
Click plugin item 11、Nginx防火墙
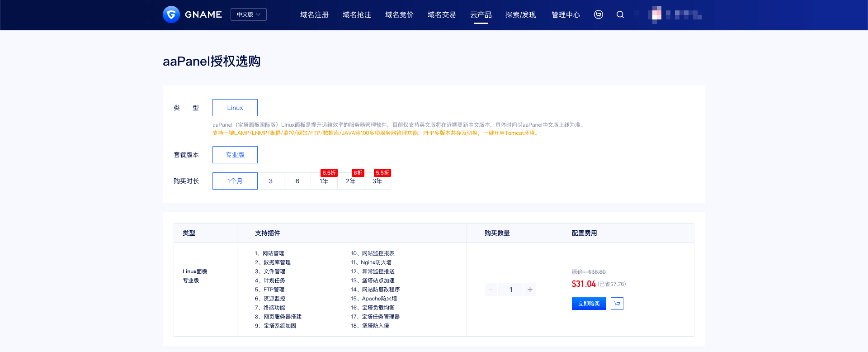pyautogui.click(x=371, y=262)
